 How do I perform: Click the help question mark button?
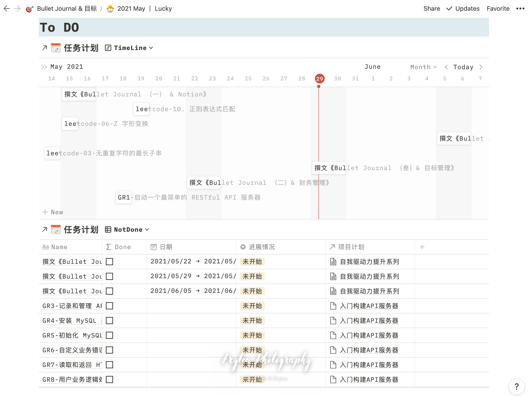(x=516, y=386)
